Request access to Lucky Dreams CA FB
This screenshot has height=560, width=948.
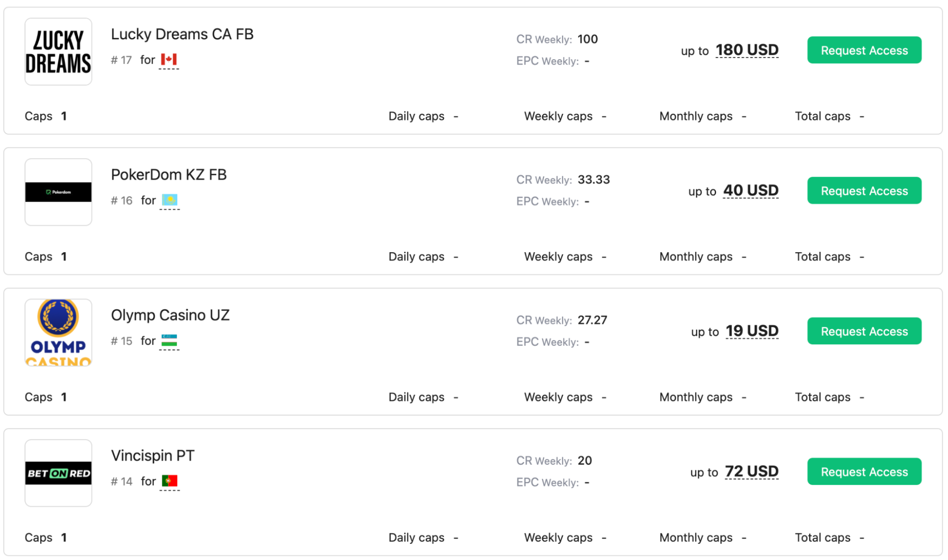coord(864,50)
